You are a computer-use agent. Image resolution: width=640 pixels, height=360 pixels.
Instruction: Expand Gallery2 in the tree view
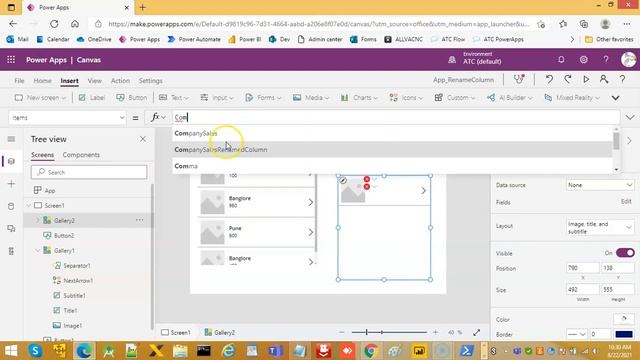38,220
